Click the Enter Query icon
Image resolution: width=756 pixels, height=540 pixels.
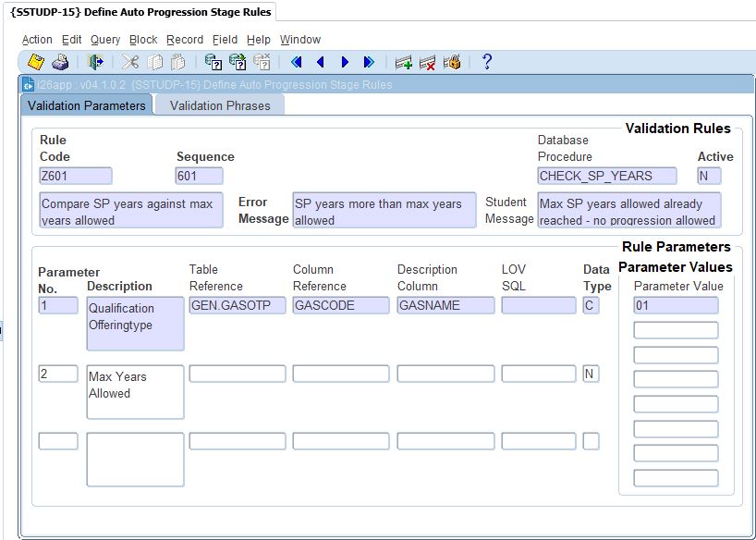213,62
